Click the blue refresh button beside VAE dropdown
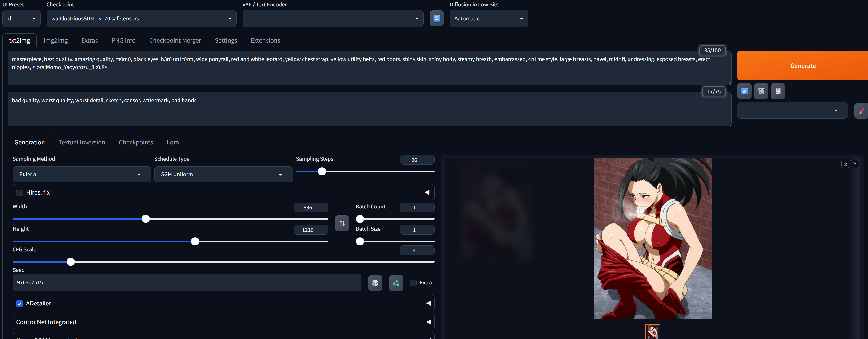Screen dimensions: 868x339 point(436,18)
